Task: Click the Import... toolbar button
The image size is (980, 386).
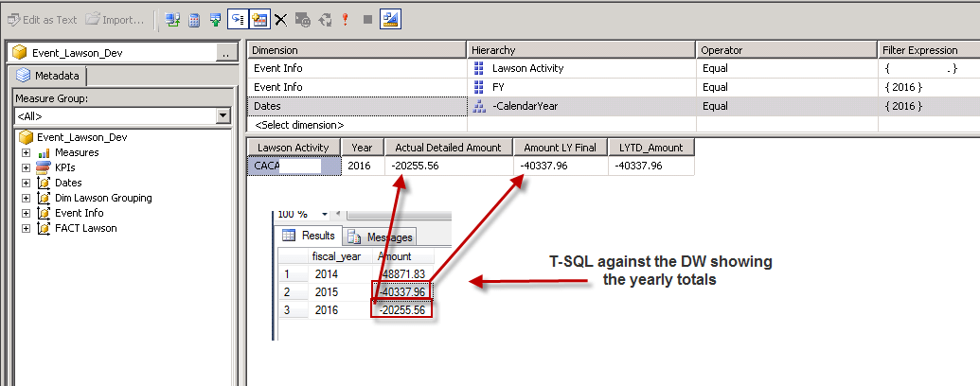Action: (x=116, y=19)
